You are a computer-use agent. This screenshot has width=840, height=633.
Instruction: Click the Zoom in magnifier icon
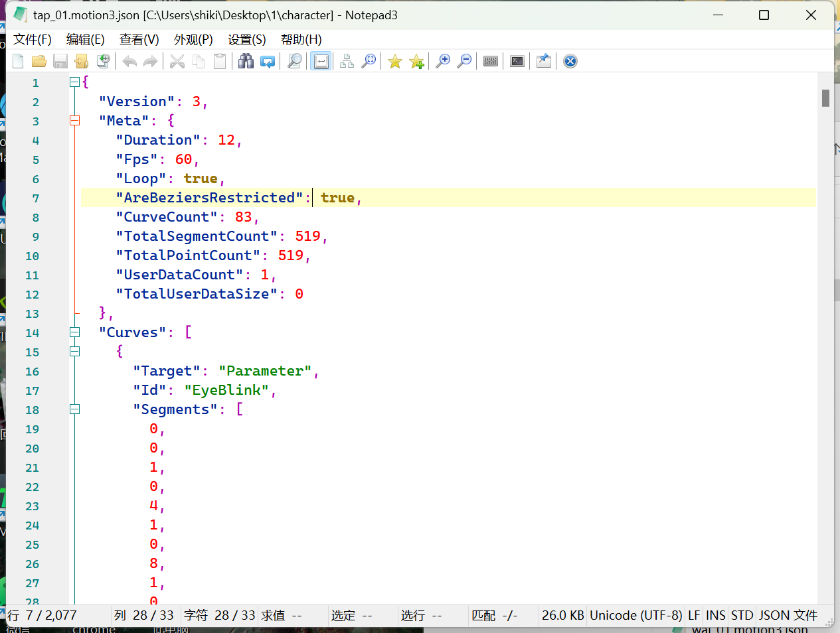tap(443, 62)
